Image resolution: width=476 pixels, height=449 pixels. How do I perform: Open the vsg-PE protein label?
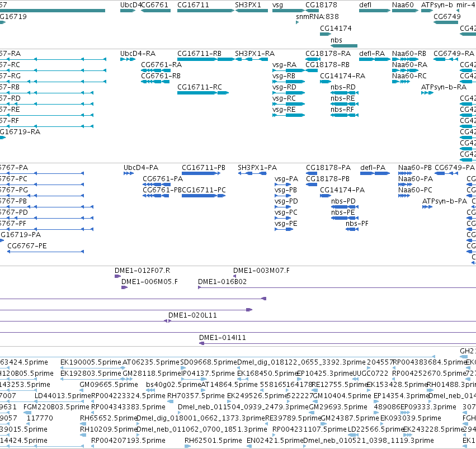click(286, 224)
